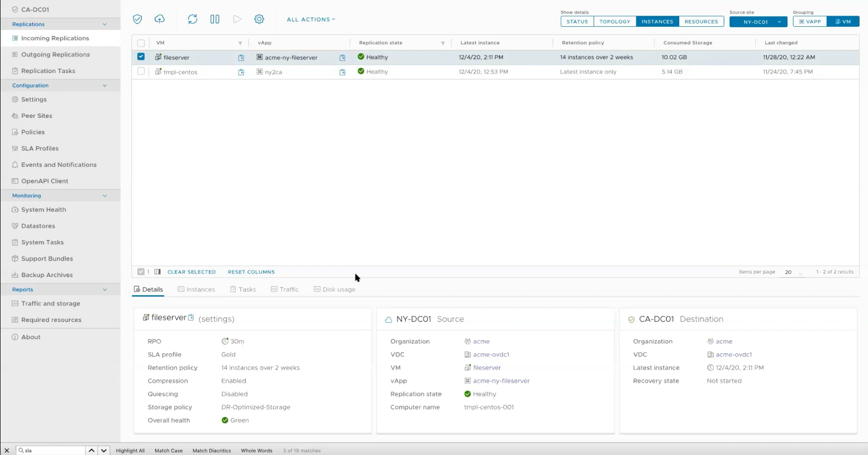Screen dimensions: 868x455
Task: Open the All Actions dropdown
Action: point(311,19)
